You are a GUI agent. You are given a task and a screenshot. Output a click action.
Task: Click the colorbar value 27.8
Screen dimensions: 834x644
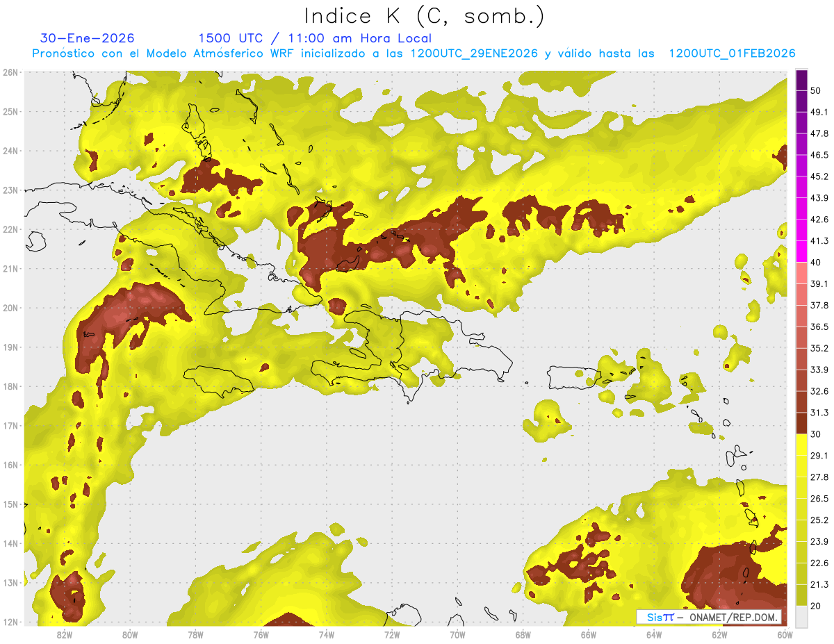pos(819,477)
